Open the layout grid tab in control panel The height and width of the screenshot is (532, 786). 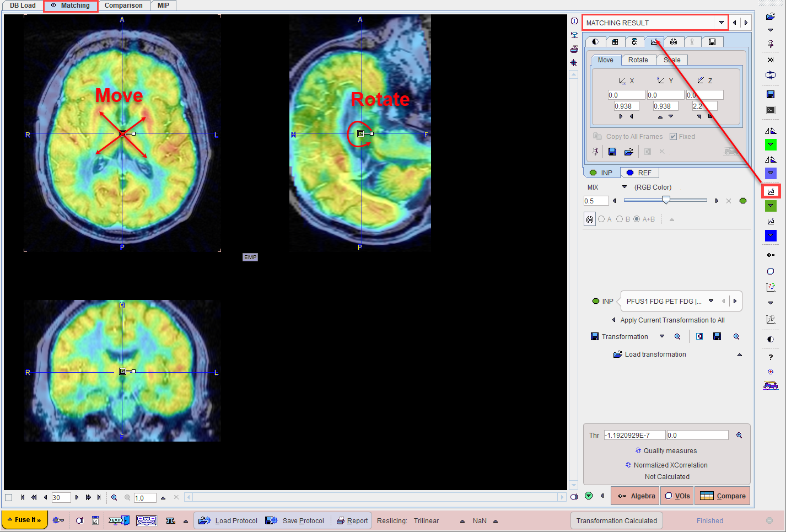[x=615, y=42]
